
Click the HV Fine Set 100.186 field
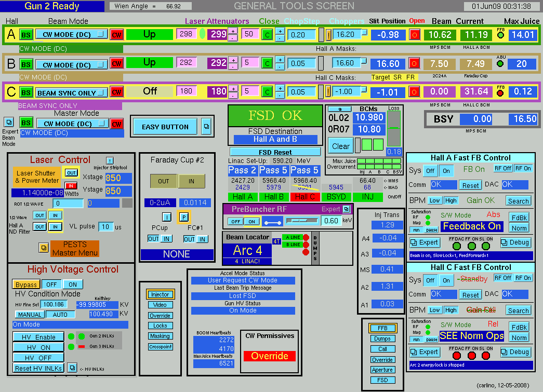pos(54,304)
